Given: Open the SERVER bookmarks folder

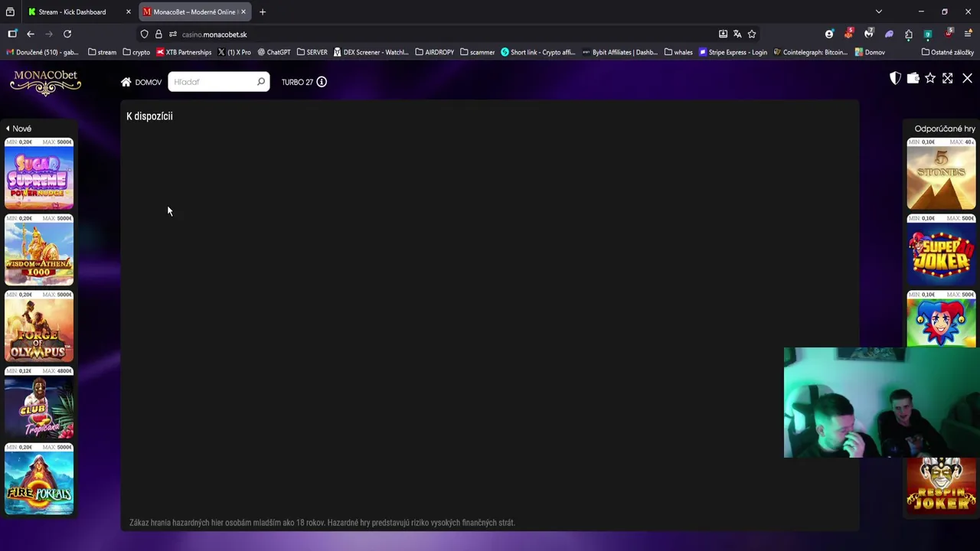Looking at the screenshot, I should (x=312, y=52).
